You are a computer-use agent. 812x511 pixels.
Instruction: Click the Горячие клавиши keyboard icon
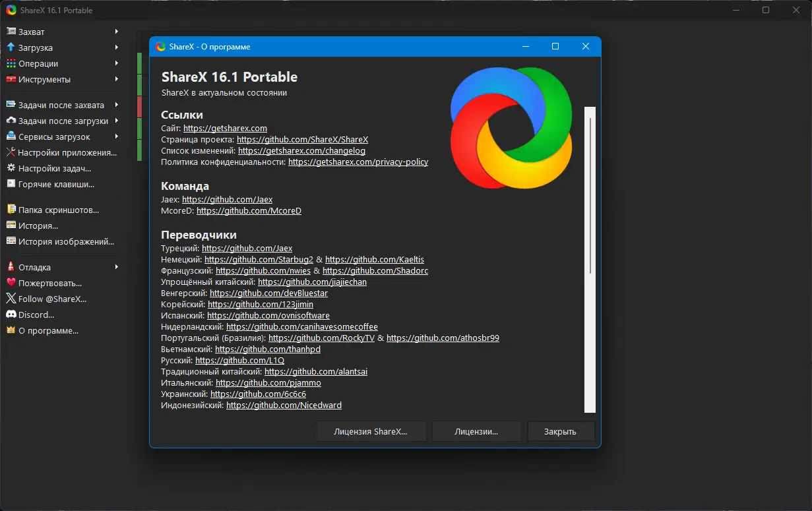(x=11, y=184)
